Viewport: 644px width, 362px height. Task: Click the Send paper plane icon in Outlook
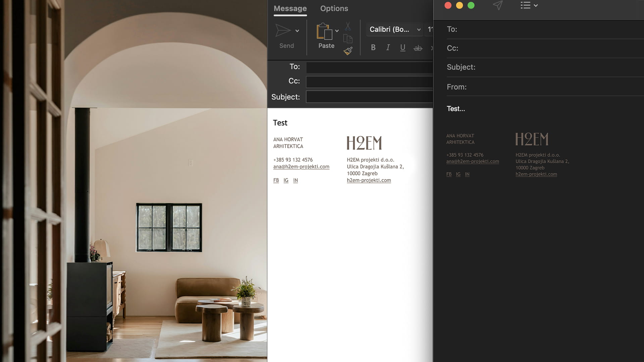click(x=283, y=31)
